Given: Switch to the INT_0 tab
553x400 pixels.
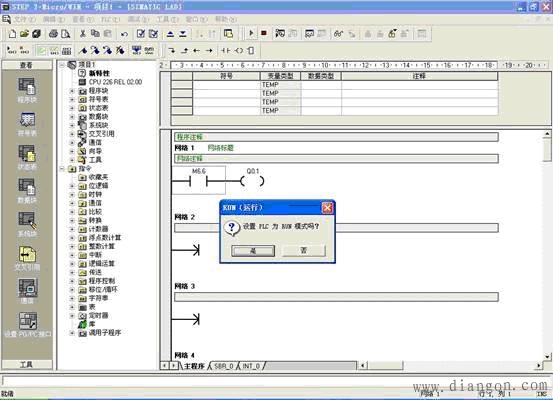Looking at the screenshot, I should (251, 366).
